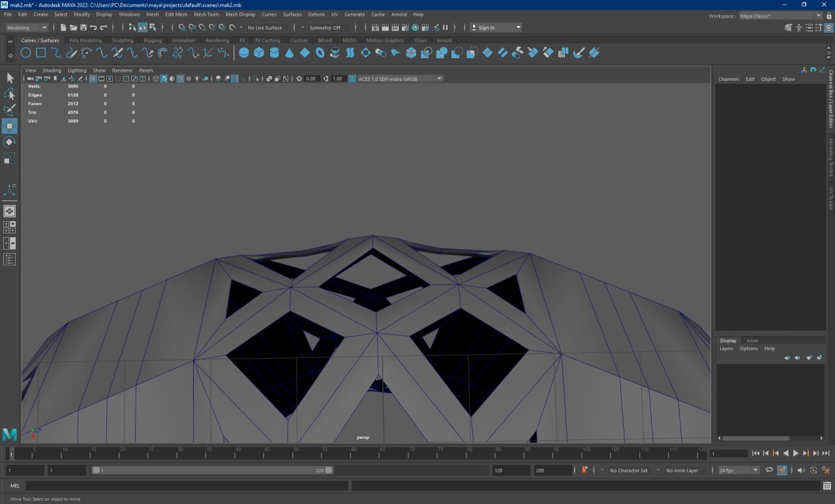Choose the Lasso select tool
The width and height of the screenshot is (835, 504).
pos(10,94)
